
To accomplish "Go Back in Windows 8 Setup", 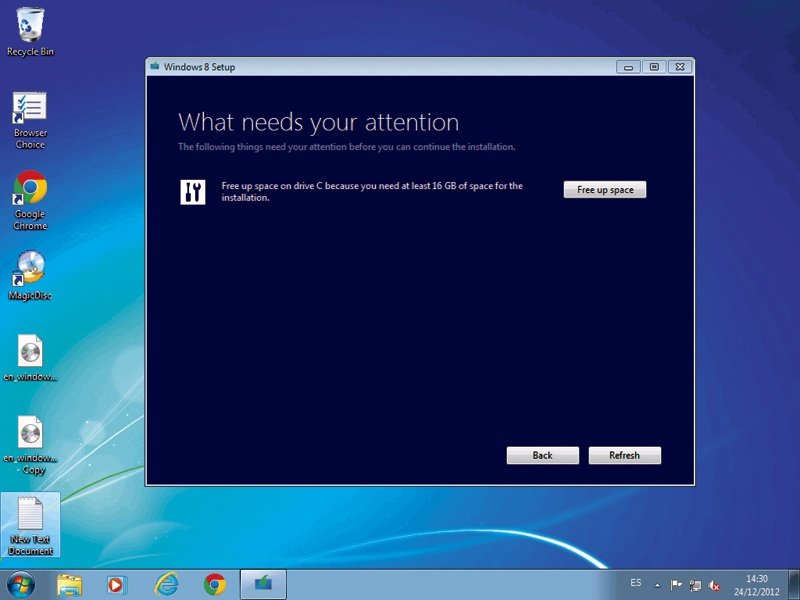I will (x=542, y=455).
